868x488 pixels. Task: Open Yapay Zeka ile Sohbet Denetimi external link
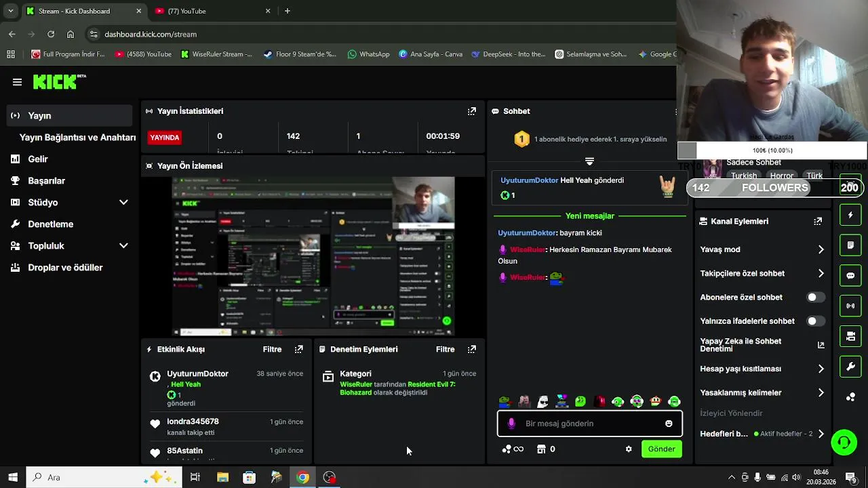pyautogui.click(x=821, y=345)
